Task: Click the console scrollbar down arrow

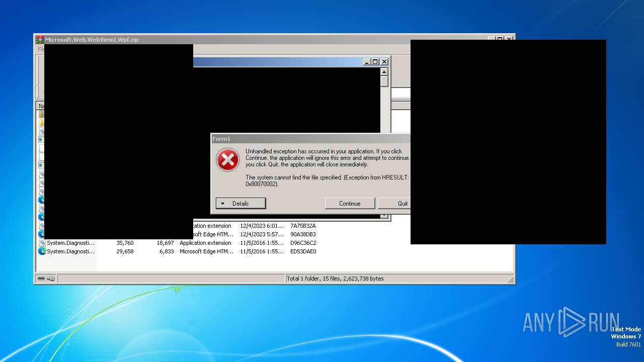Action: (384, 216)
